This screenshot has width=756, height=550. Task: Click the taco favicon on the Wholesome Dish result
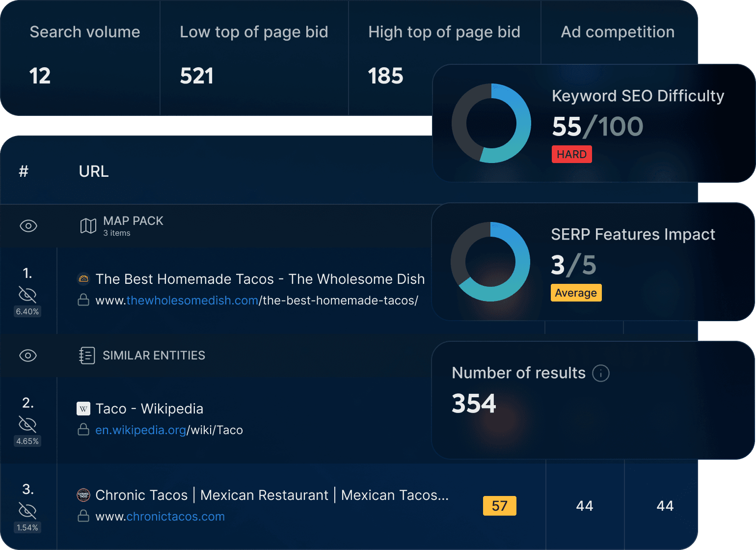83,279
